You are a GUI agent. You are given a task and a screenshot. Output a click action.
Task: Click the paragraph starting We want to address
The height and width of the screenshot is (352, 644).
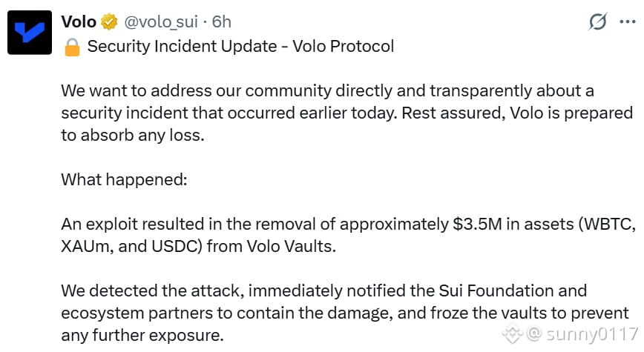pos(347,113)
